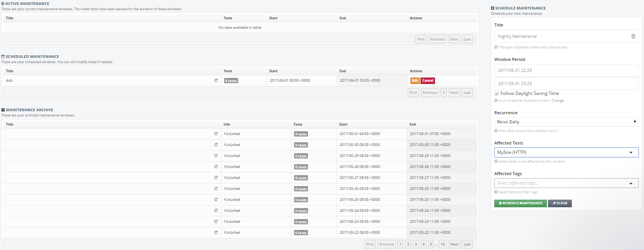Go to archive page 5

tap(431, 244)
